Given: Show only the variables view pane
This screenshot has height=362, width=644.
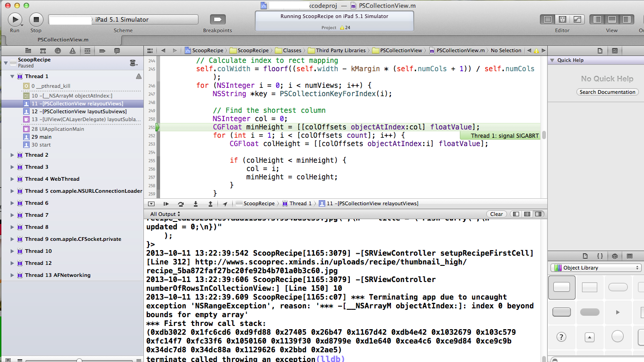Looking at the screenshot, I should (x=516, y=214).
